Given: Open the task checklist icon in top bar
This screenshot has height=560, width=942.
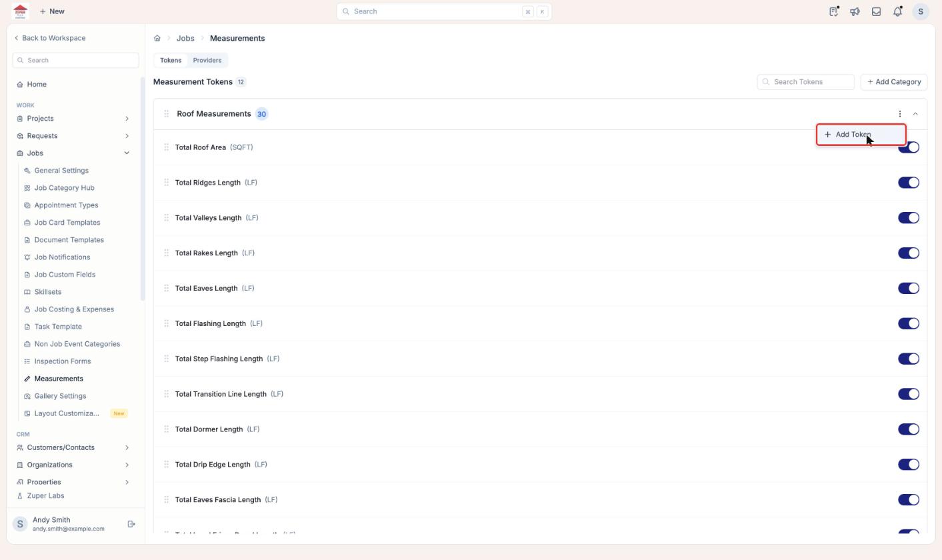Looking at the screenshot, I should [833, 11].
